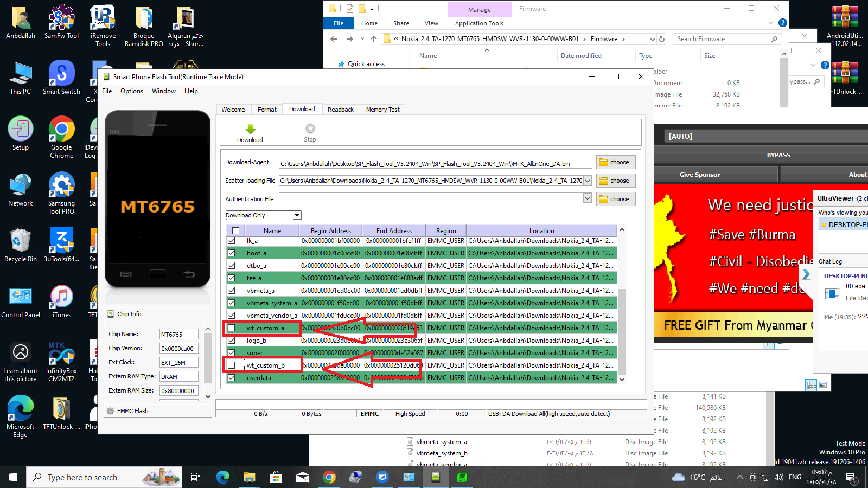Click the green Download arrow icon

pos(250,129)
